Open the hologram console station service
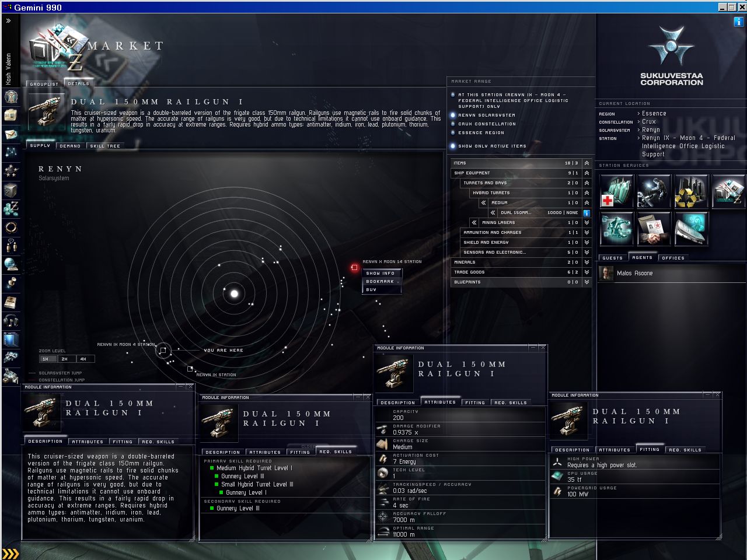Image resolution: width=747 pixels, height=560 pixels. point(691,229)
